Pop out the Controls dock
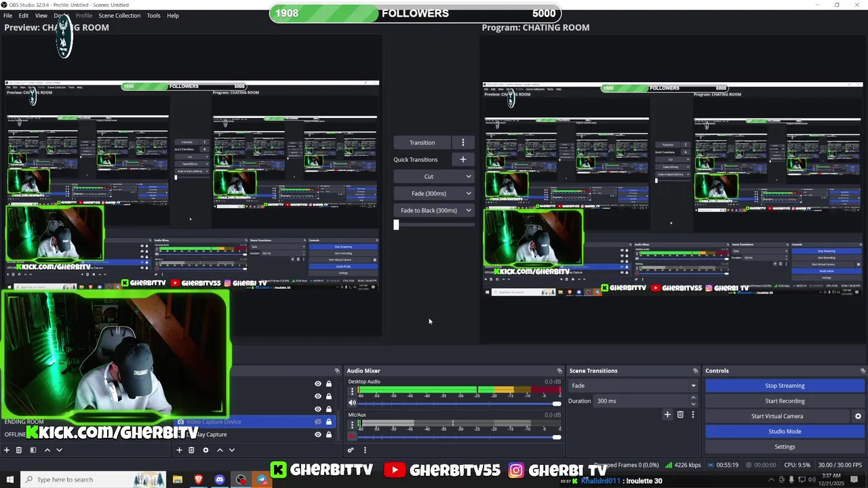 pos(863,371)
